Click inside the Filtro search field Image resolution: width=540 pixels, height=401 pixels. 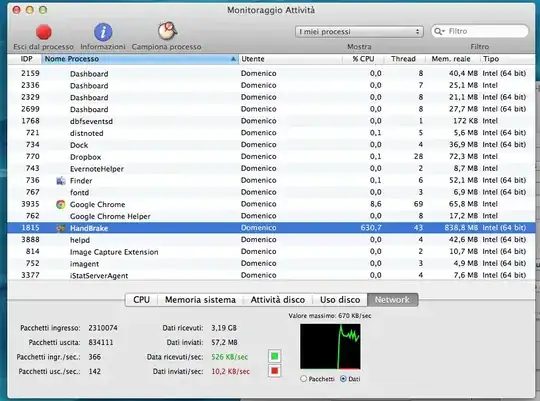point(479,31)
